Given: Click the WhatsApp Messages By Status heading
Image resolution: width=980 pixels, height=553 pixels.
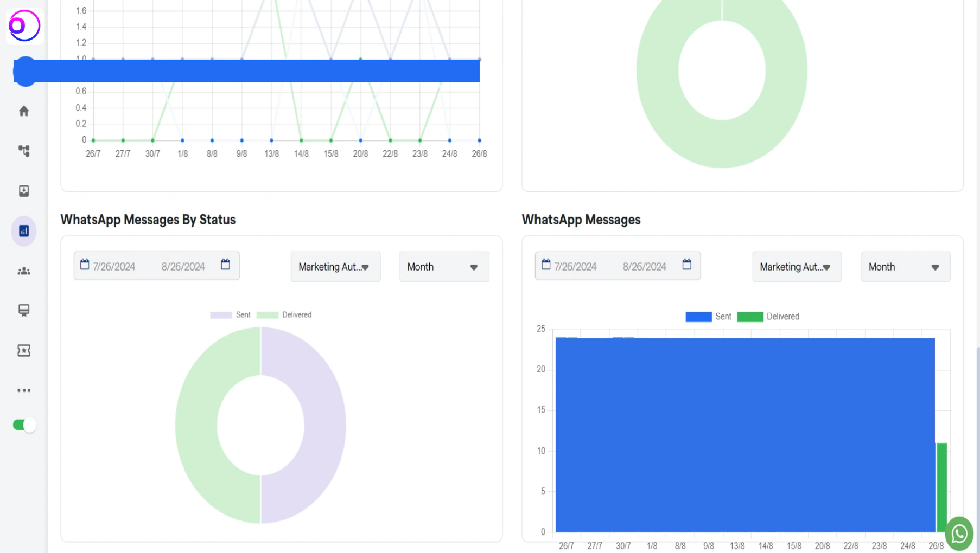Looking at the screenshot, I should coord(148,220).
